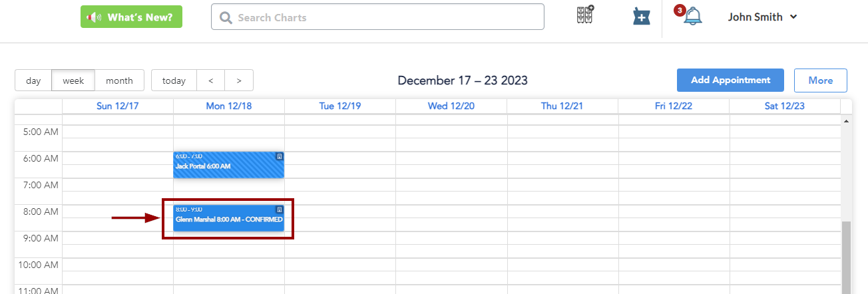The width and height of the screenshot is (868, 294).
Task: Switch calendar to day view
Action: (33, 80)
